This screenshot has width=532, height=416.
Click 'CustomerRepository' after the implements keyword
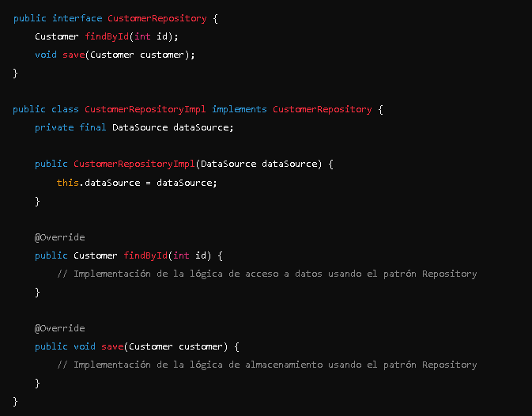coord(323,110)
